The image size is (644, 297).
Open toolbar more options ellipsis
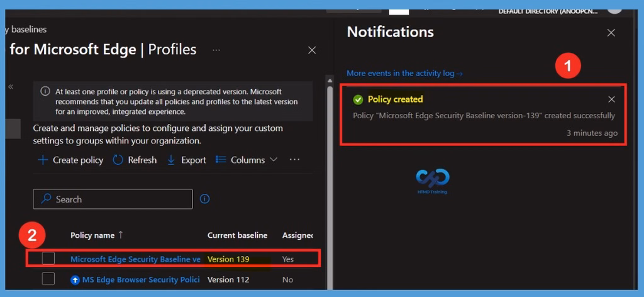click(294, 159)
